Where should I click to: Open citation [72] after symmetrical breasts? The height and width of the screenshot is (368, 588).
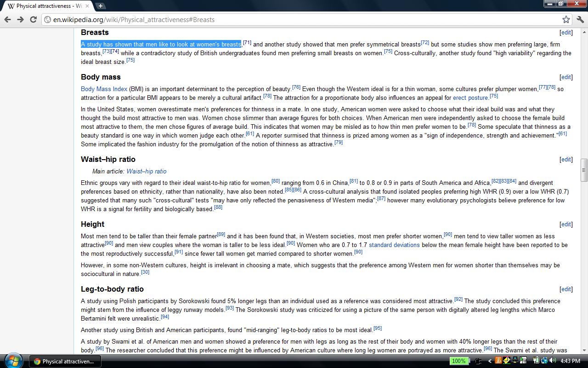pyautogui.click(x=425, y=43)
